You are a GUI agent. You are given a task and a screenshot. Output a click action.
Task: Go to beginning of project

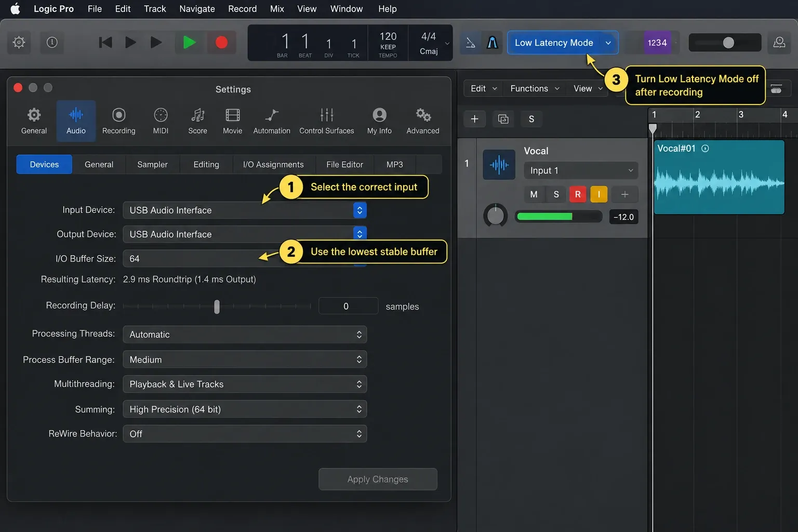pos(105,43)
